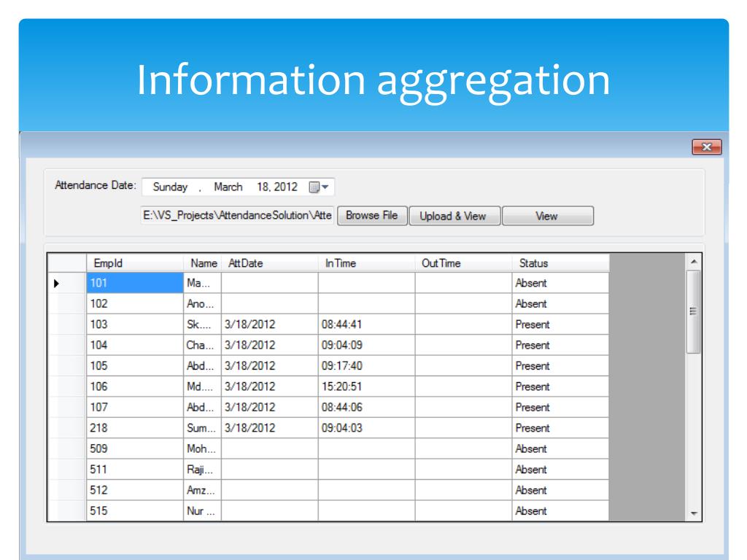Viewport: 747px width, 560px height.
Task: Click Status cell Present in row 103
Action: (x=561, y=324)
